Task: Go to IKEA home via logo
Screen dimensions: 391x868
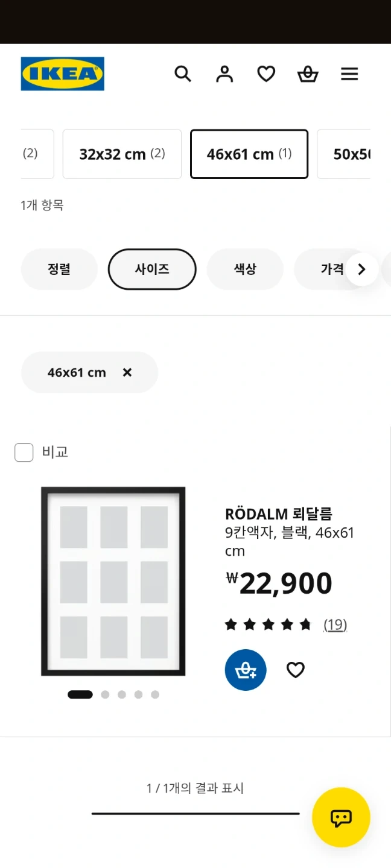Action: (63, 74)
